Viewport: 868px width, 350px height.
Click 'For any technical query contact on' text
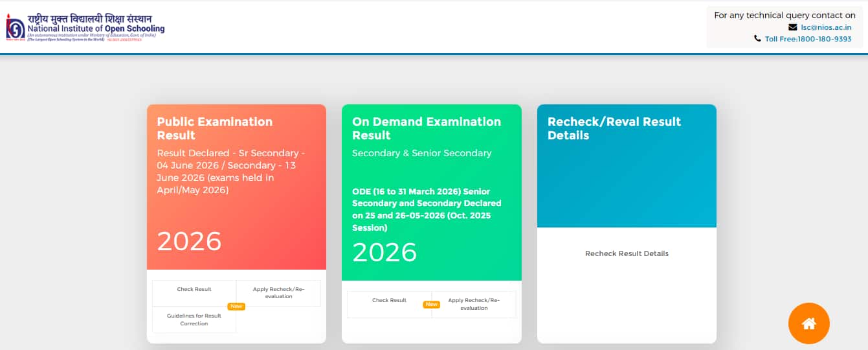785,15
